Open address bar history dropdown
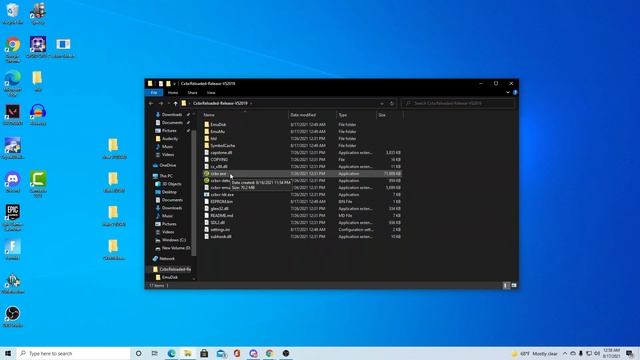Image resolution: width=640 pixels, height=360 pixels. coord(382,103)
